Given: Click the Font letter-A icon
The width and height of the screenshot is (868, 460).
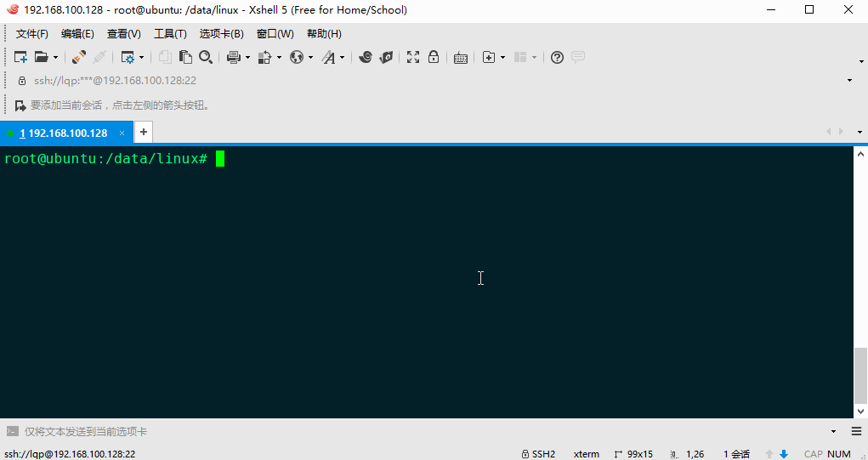Looking at the screenshot, I should [x=329, y=57].
